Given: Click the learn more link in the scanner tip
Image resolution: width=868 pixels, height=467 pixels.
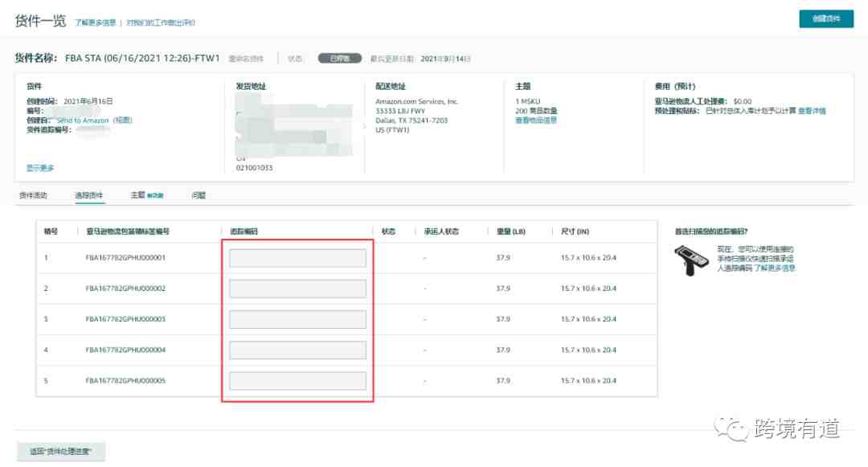Looking at the screenshot, I should pyautogui.click(x=775, y=268).
